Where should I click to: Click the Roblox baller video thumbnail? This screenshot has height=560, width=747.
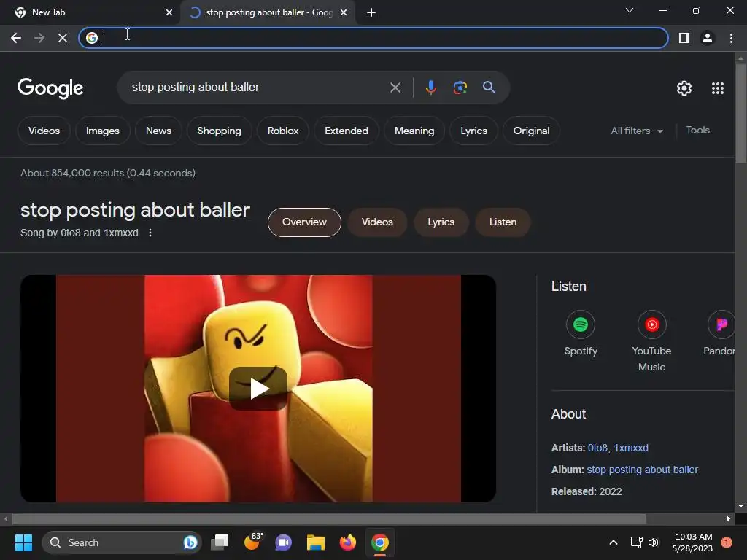click(258, 389)
